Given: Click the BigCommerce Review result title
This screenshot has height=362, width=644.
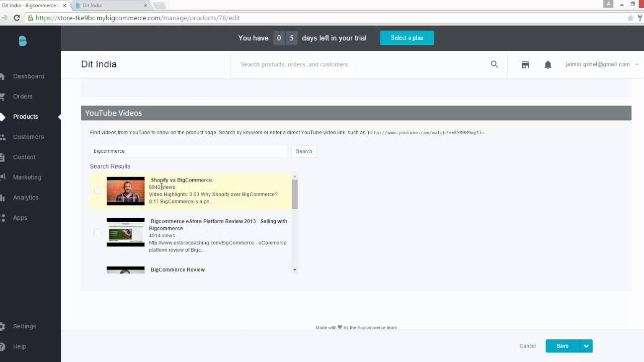Looking at the screenshot, I should pyautogui.click(x=178, y=269).
